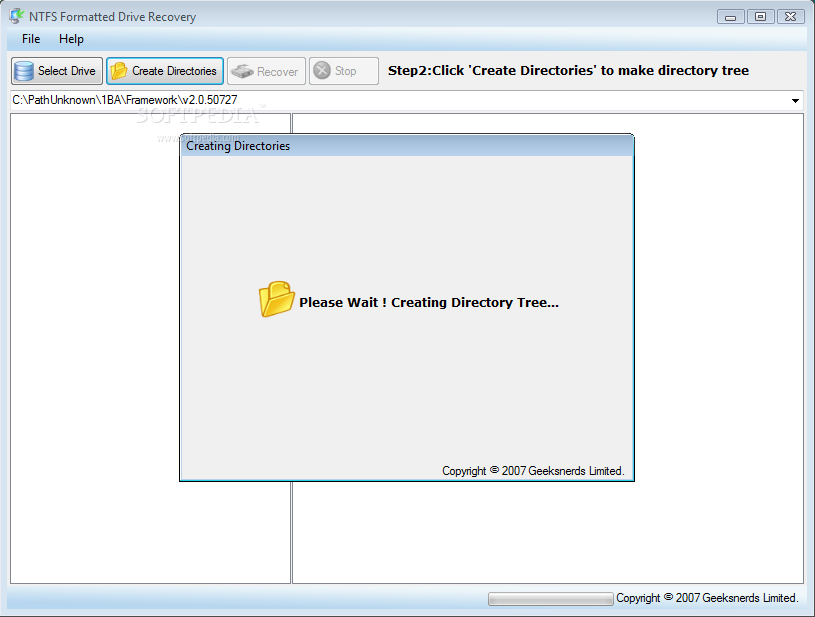Viewport: 815px width, 617px height.
Task: Open the Help menu
Action: click(x=71, y=39)
